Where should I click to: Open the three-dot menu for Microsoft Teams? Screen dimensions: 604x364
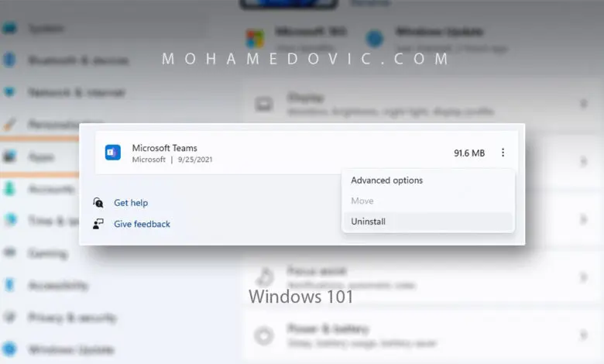(503, 153)
